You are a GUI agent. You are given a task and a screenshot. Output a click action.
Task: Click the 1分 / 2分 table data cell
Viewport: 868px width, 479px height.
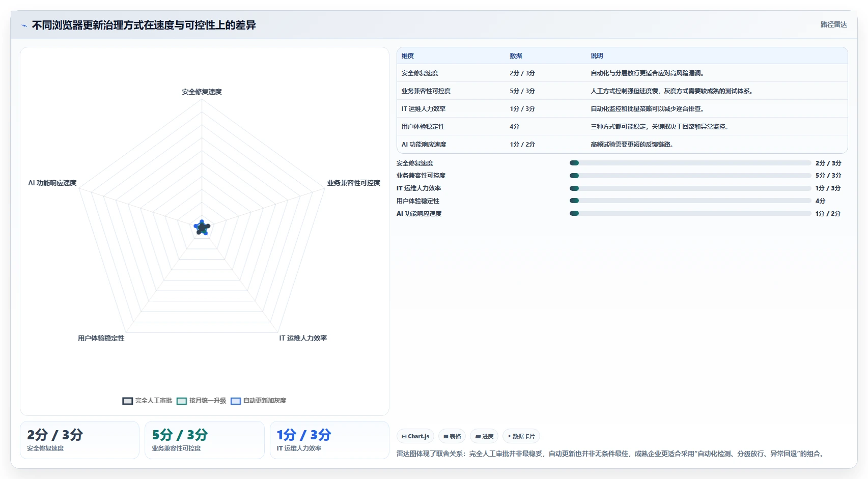tap(522, 145)
